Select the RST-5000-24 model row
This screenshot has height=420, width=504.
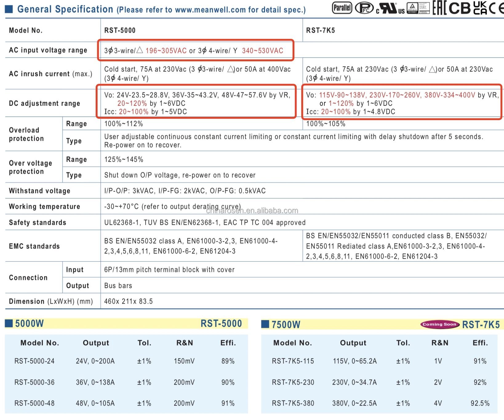click(x=34, y=361)
